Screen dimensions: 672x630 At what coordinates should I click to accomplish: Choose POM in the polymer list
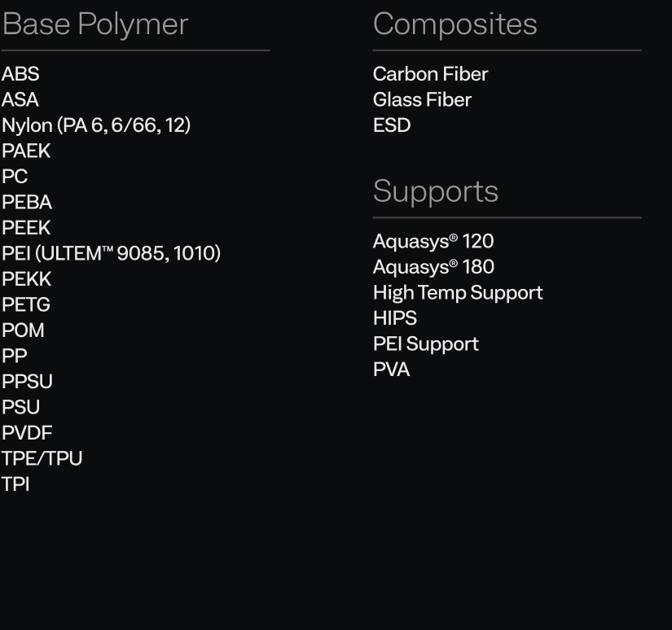(x=23, y=330)
